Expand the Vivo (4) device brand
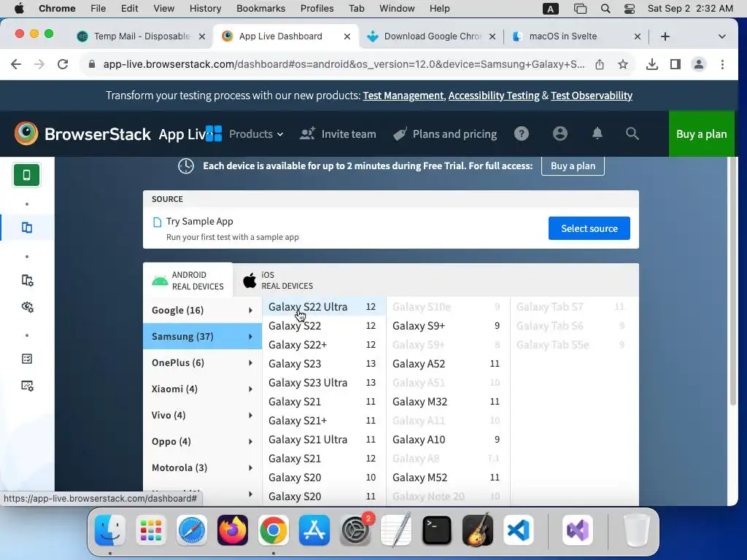The width and height of the screenshot is (747, 560). pyautogui.click(x=203, y=415)
